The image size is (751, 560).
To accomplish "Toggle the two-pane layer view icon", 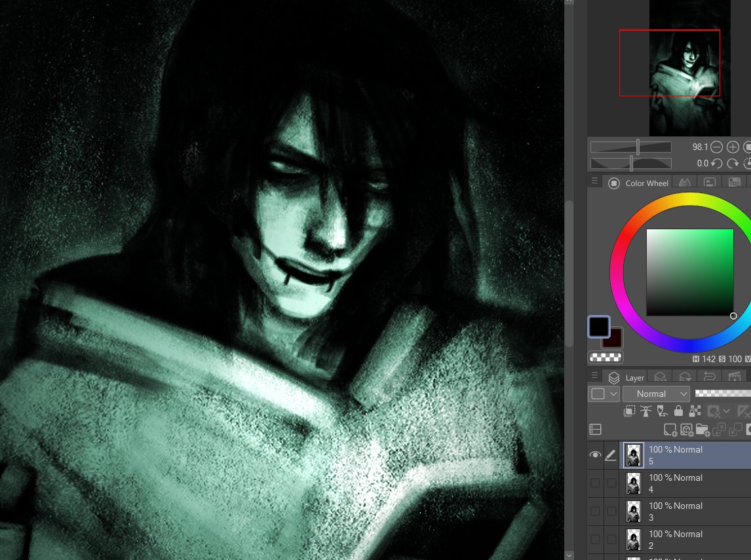I will click(x=595, y=430).
